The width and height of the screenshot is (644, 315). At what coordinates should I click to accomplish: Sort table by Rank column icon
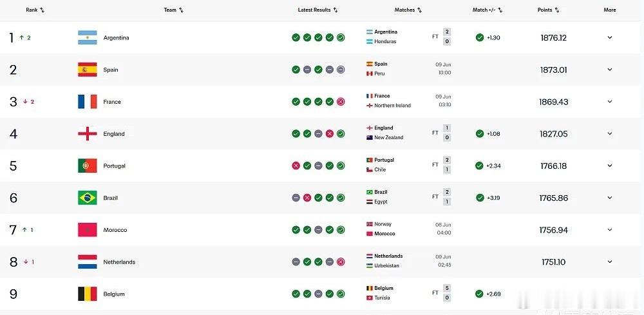pos(43,10)
